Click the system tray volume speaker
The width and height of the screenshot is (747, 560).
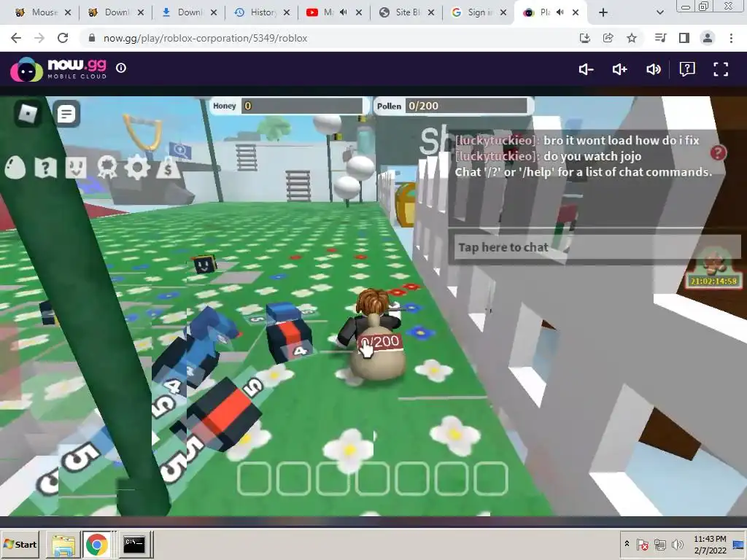point(677,544)
